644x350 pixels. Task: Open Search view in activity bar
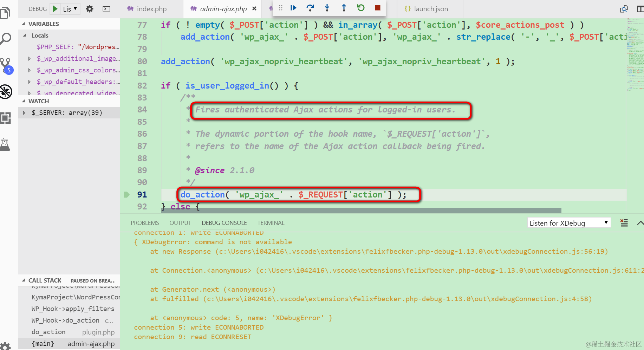(6, 39)
